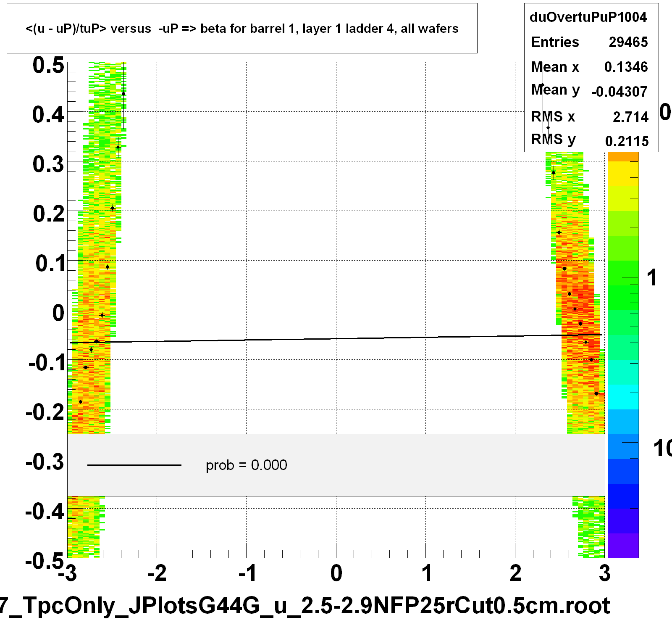The height and width of the screenshot is (620, 672).
Task: Click the stats box title duOvertuPuP1004
Action: pos(588,17)
